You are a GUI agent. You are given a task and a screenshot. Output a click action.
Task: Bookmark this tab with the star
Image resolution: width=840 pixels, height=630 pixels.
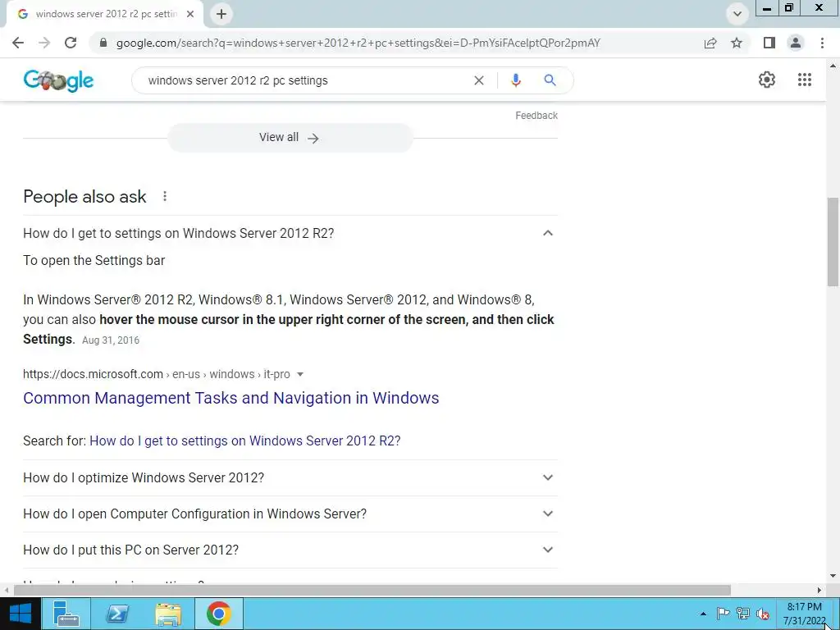pos(737,43)
